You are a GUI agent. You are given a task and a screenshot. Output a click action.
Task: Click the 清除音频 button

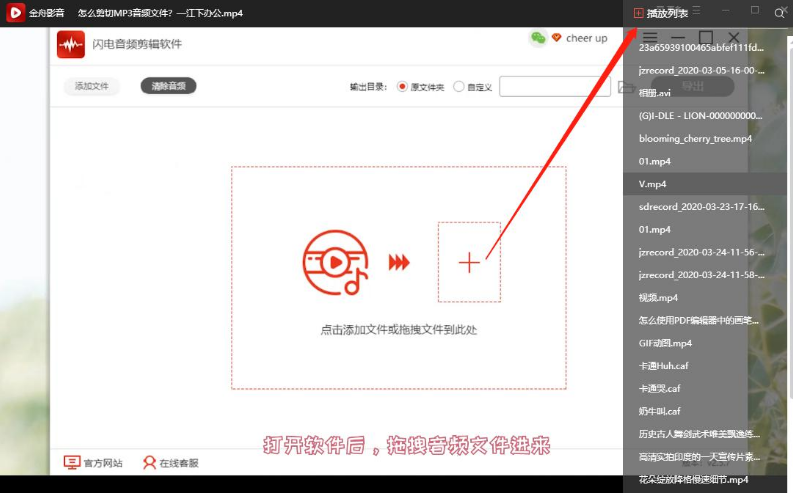click(x=168, y=86)
